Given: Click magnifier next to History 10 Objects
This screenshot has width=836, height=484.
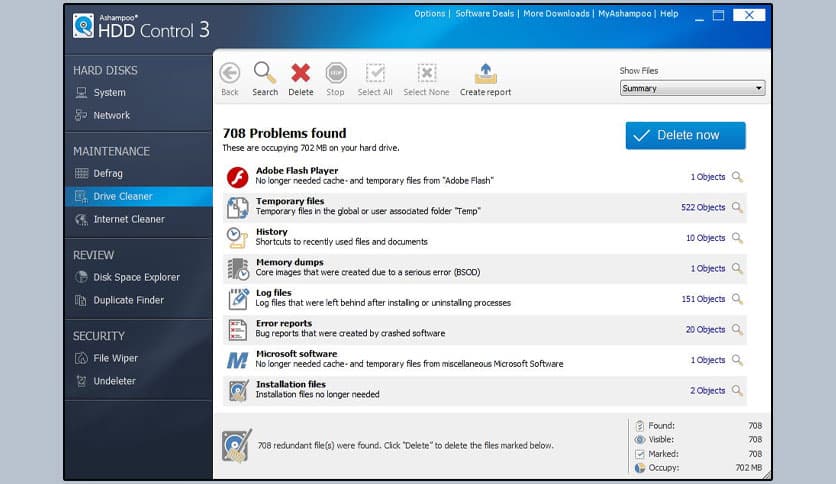Looking at the screenshot, I should point(737,238).
